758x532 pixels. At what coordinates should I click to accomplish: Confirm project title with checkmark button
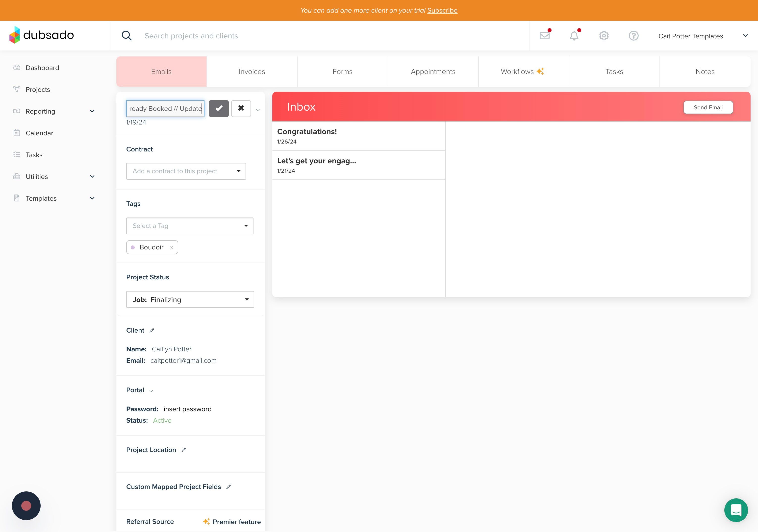click(x=219, y=108)
